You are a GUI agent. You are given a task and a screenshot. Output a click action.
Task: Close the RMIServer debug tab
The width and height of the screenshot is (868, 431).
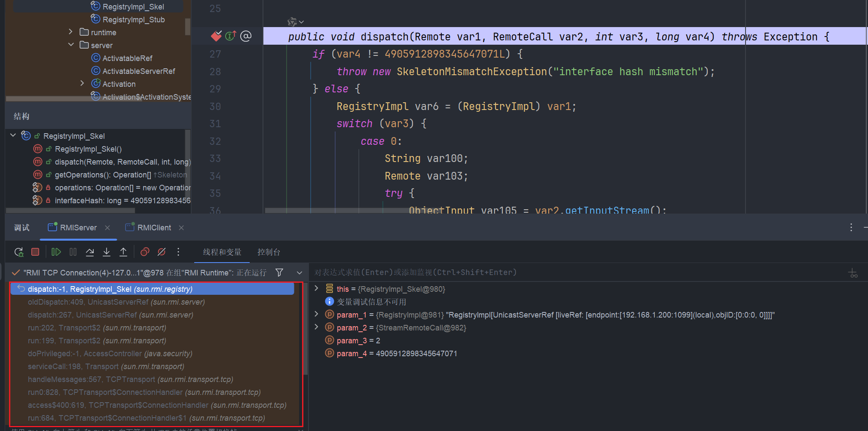click(107, 228)
